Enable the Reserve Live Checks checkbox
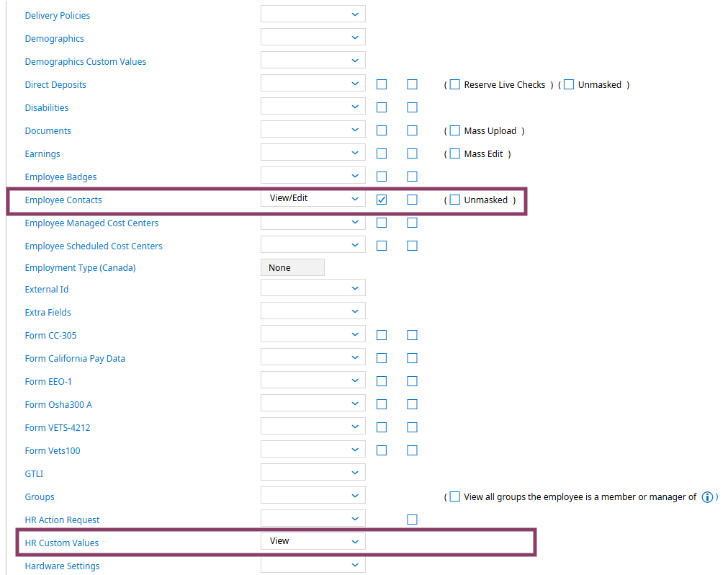This screenshot has width=728, height=575. (x=455, y=84)
